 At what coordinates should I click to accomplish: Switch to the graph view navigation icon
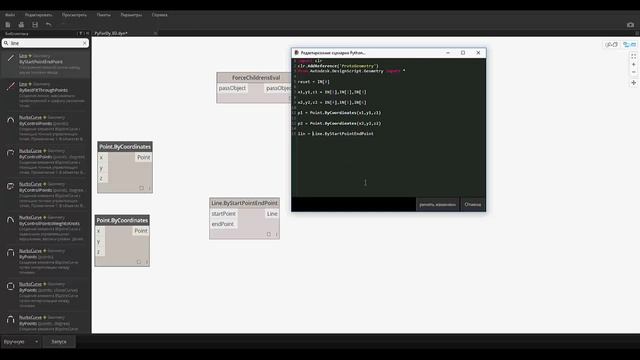click(629, 44)
